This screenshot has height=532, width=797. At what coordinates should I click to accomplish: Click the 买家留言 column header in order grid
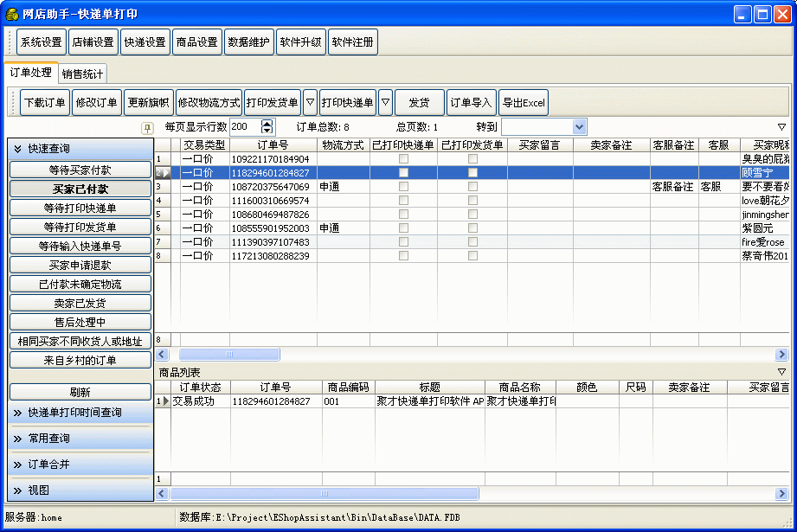tap(540, 145)
